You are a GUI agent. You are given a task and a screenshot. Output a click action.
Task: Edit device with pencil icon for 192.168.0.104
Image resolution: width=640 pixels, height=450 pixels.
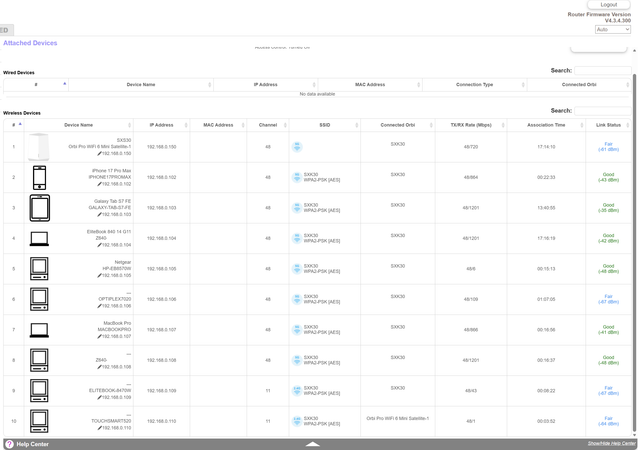(x=99, y=245)
